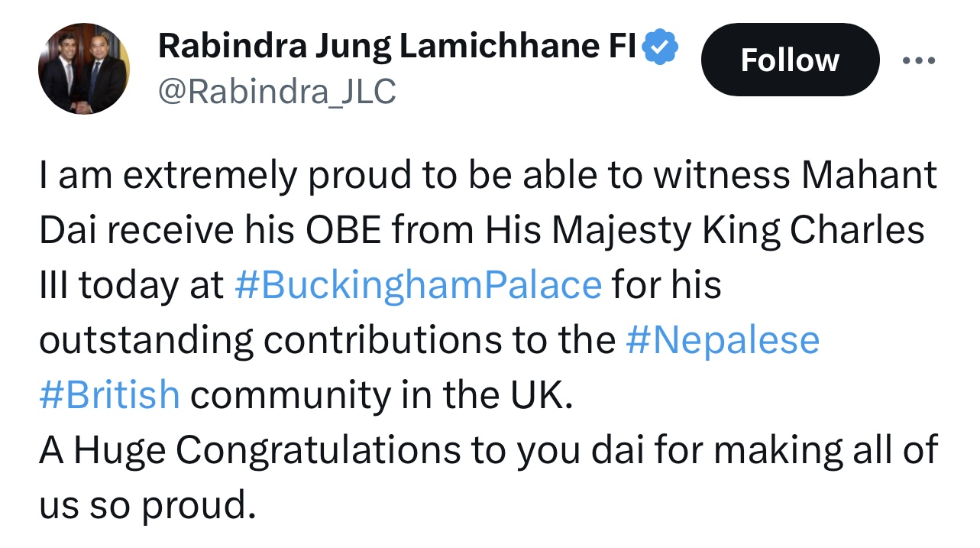Open Rabindra's profile picture avatar
This screenshot has height=548, width=980.
click(84, 69)
